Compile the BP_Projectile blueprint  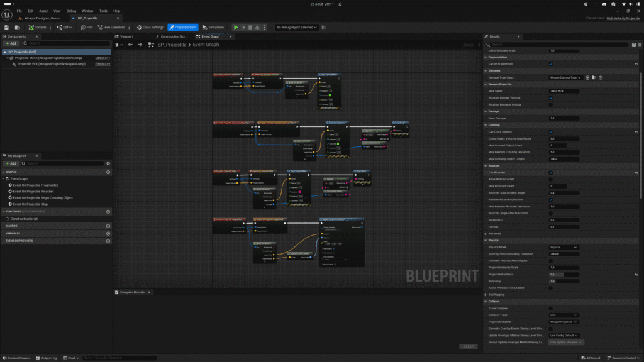tap(37, 28)
